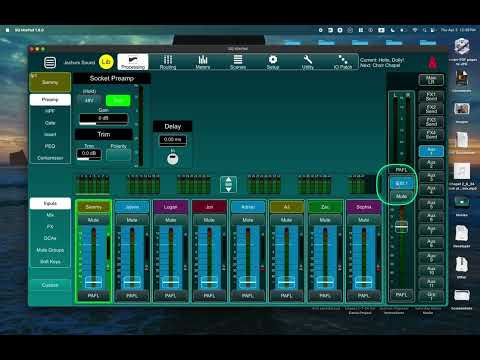Select the DCAs layer
The image size is (480, 360).
(x=50, y=238)
